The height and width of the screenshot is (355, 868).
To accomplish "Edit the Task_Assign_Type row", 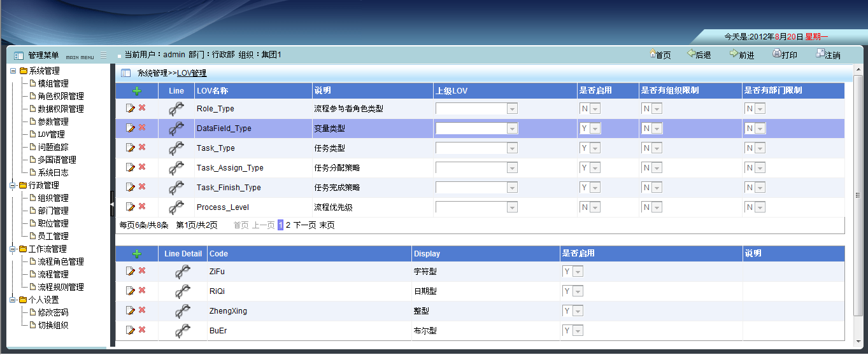I will (x=131, y=167).
